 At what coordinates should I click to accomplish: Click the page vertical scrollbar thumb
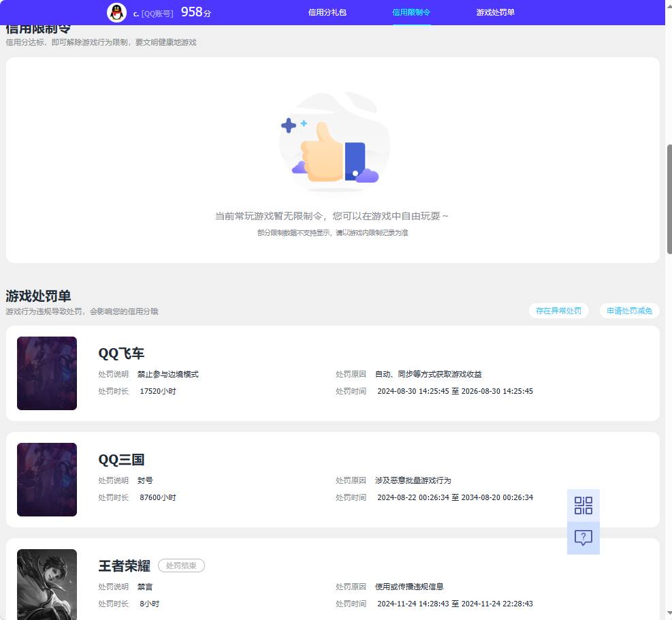coord(669,200)
